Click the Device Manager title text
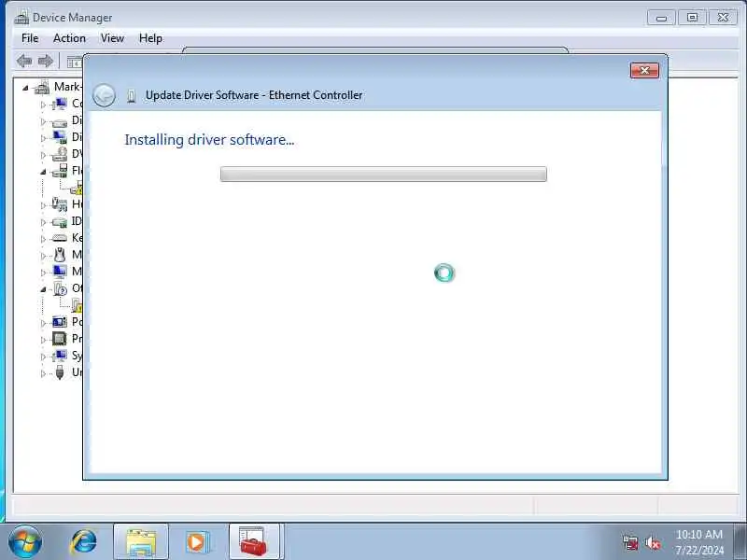747x560 pixels. click(x=73, y=18)
